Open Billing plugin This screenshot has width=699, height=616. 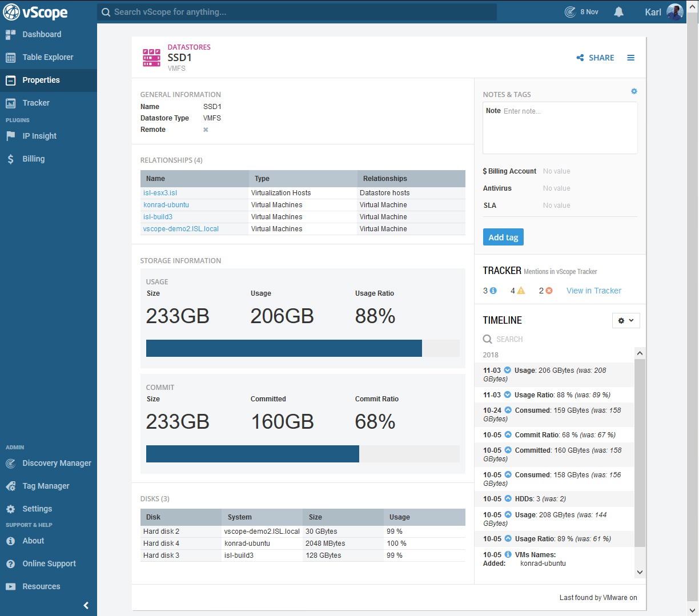(34, 159)
